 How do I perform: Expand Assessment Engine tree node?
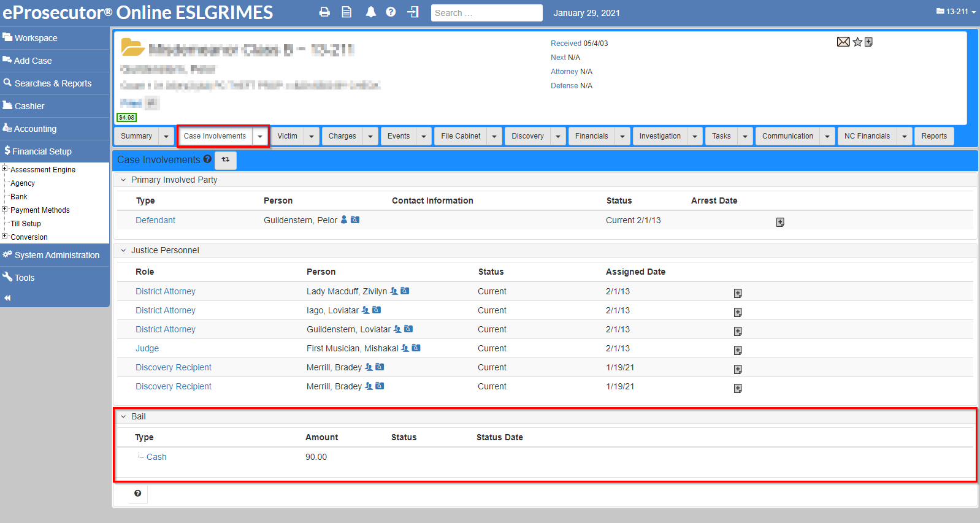point(5,169)
